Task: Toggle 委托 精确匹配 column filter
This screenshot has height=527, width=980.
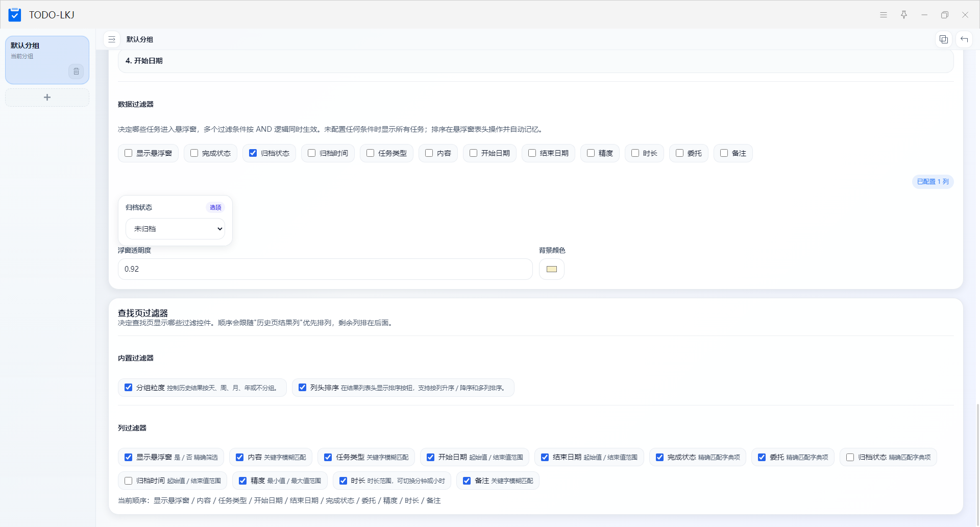Action: point(762,457)
